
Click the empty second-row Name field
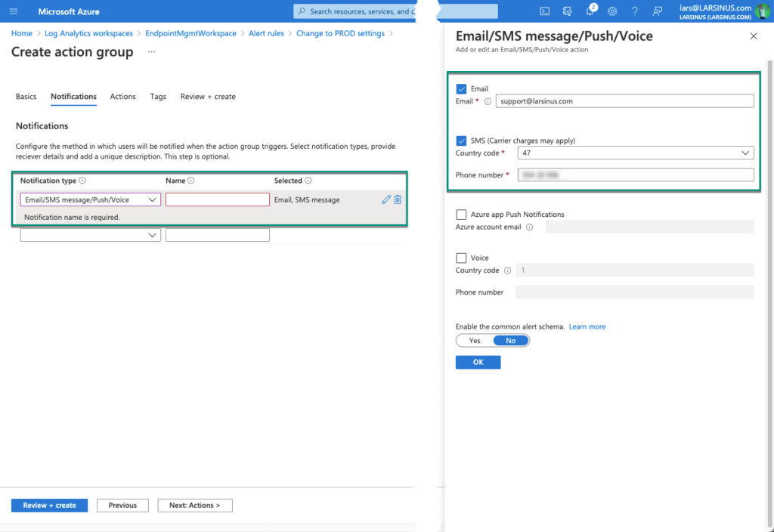click(x=217, y=235)
